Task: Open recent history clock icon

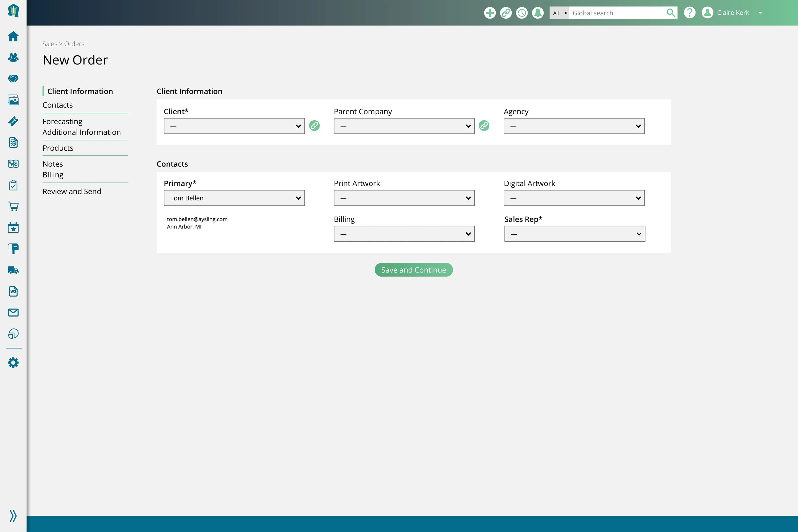Action: [522, 13]
